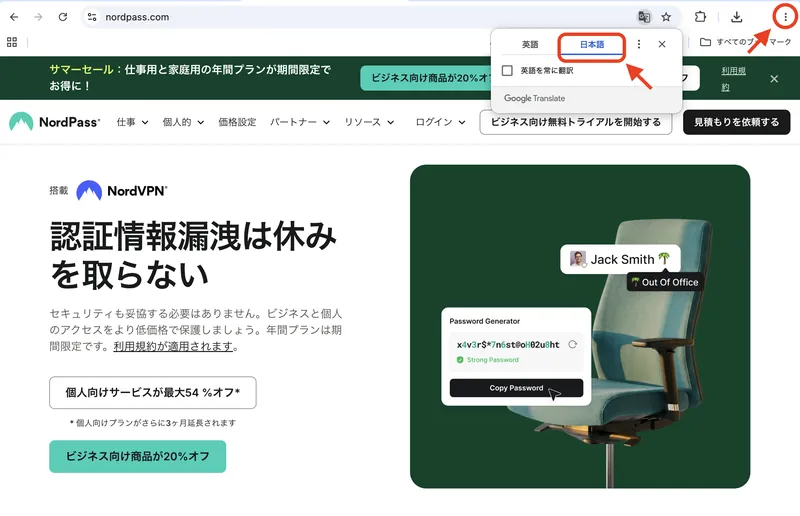
Task: Open the apps grid icon in bookmarks bar
Action: coord(12,42)
